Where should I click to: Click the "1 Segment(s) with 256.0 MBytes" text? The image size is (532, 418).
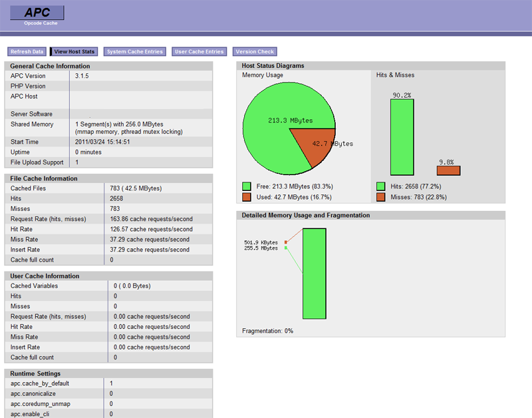pyautogui.click(x=119, y=124)
